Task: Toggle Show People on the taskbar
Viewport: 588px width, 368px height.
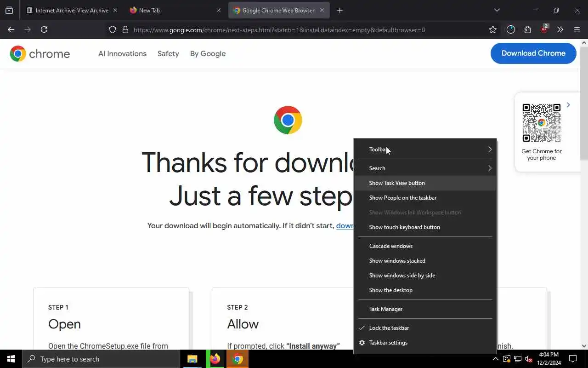Action: click(425, 198)
